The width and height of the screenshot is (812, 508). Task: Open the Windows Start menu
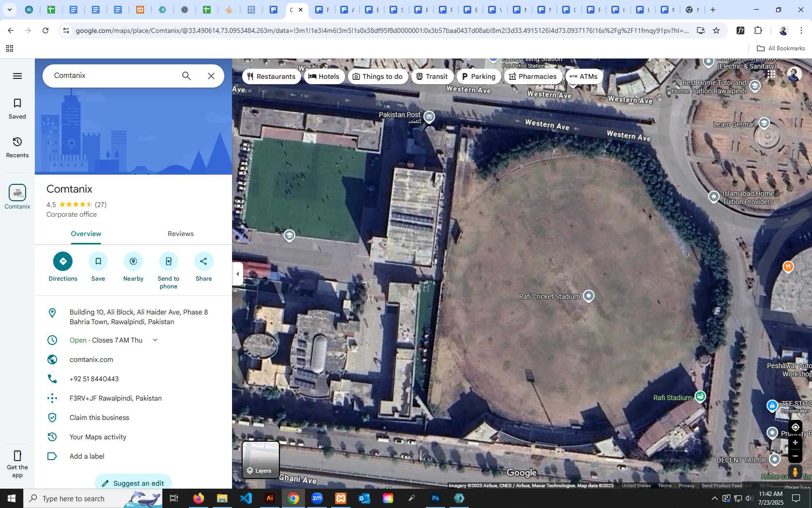(12, 498)
